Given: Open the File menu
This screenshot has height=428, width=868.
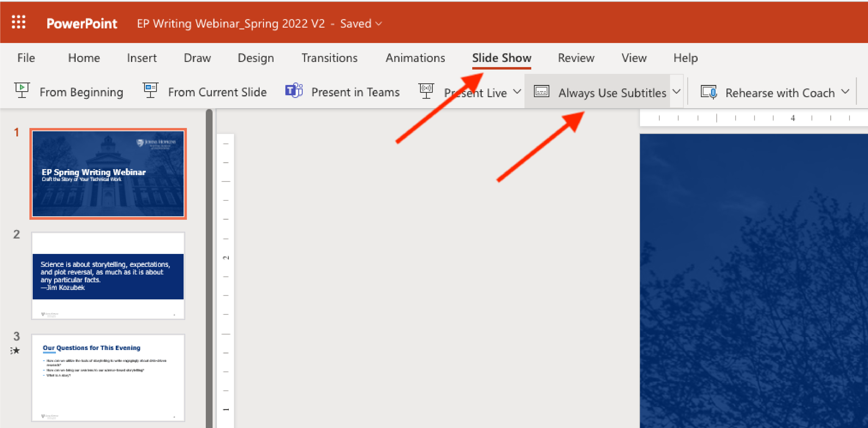Looking at the screenshot, I should 26,58.
